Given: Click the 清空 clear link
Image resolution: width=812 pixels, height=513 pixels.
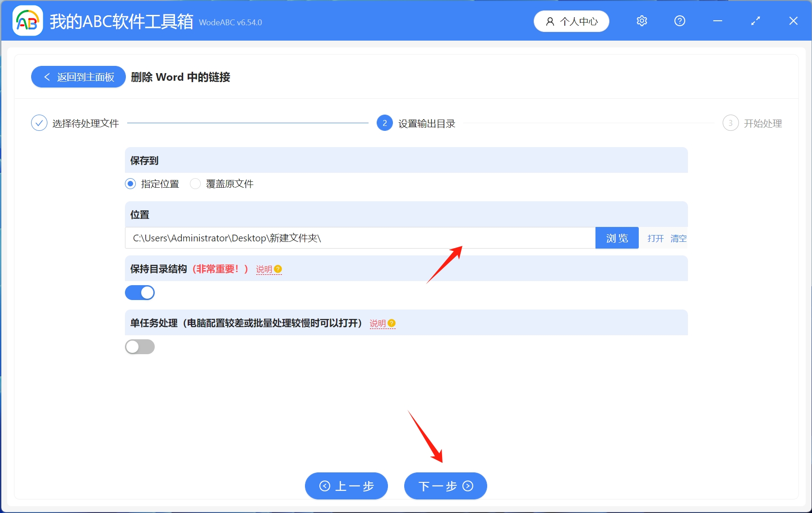Looking at the screenshot, I should pyautogui.click(x=679, y=238).
